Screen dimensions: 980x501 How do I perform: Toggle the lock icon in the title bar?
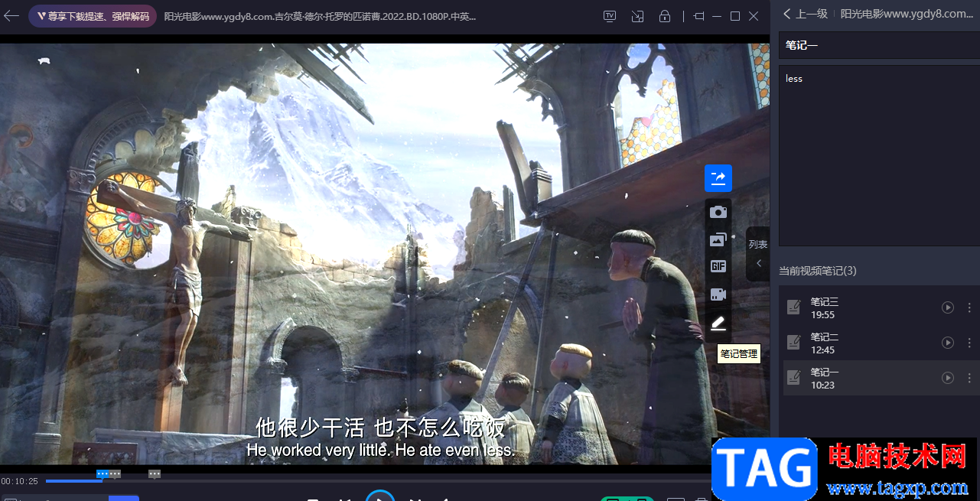665,16
